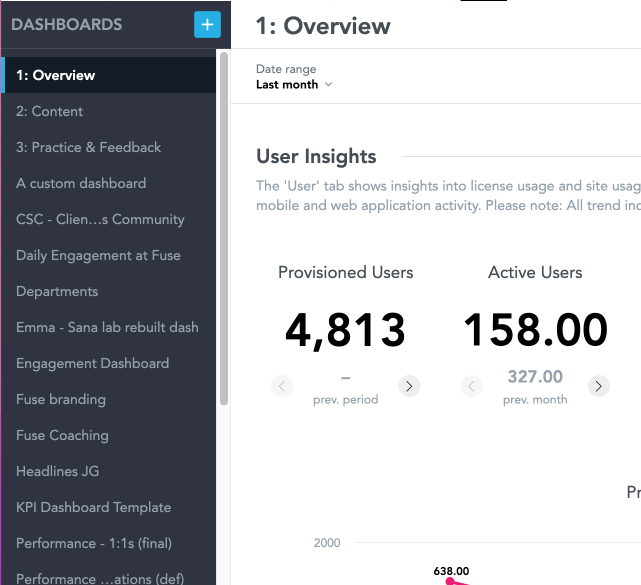Screen dimensions: 641x585
Task: Open A custom dashboard
Action: point(81,183)
